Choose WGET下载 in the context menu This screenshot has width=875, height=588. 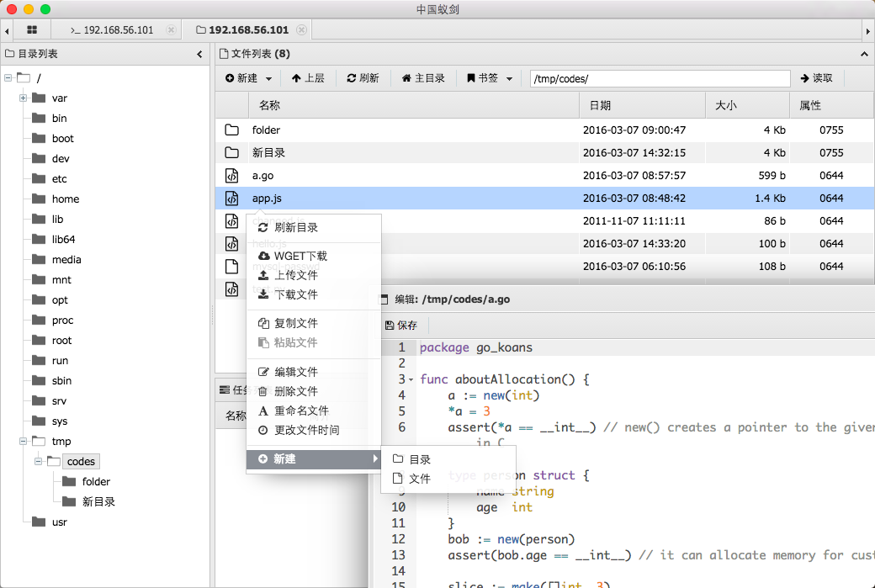[314, 256]
